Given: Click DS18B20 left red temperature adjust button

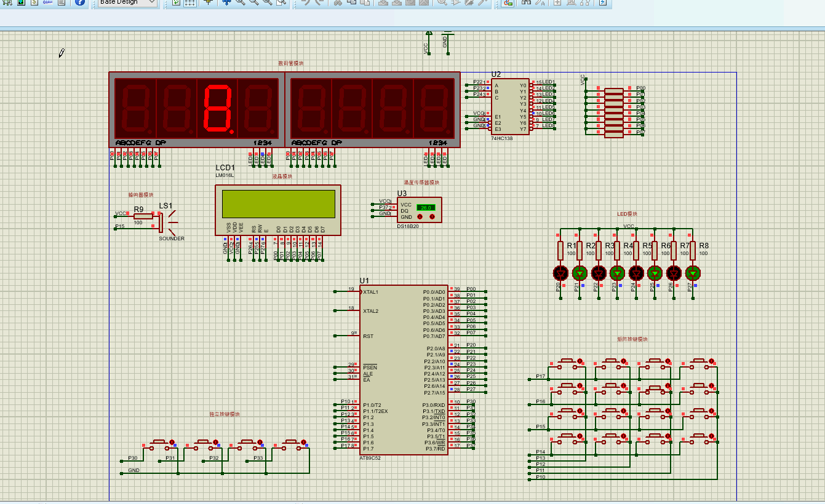Looking at the screenshot, I should (420, 217).
